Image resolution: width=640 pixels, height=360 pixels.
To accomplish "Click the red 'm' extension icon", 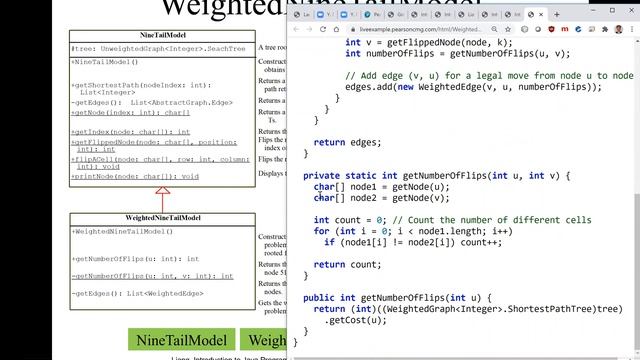I will tap(565, 29).
